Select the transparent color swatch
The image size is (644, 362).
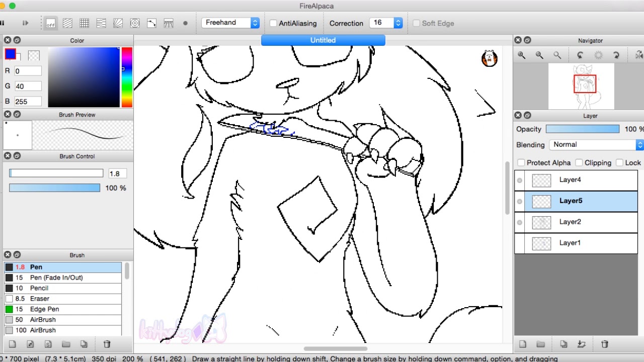[34, 55]
